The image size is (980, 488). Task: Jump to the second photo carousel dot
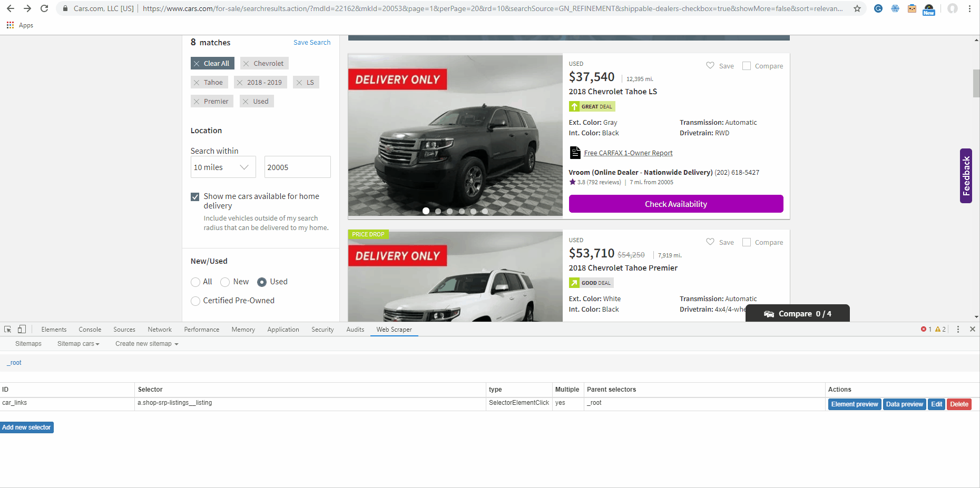[438, 211]
